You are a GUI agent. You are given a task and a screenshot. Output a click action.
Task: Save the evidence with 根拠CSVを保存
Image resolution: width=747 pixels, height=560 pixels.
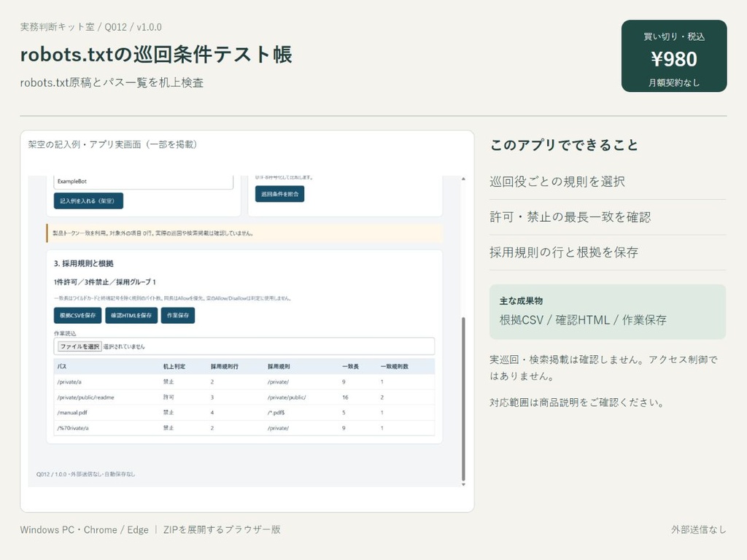77,315
